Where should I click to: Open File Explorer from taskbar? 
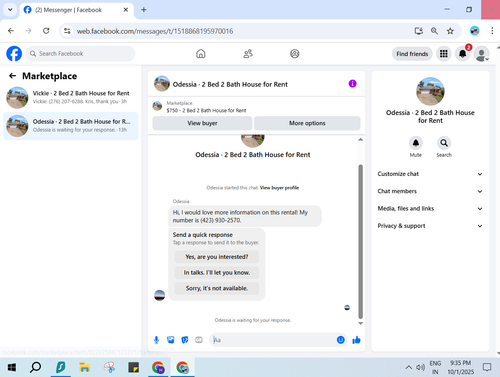pos(85,367)
